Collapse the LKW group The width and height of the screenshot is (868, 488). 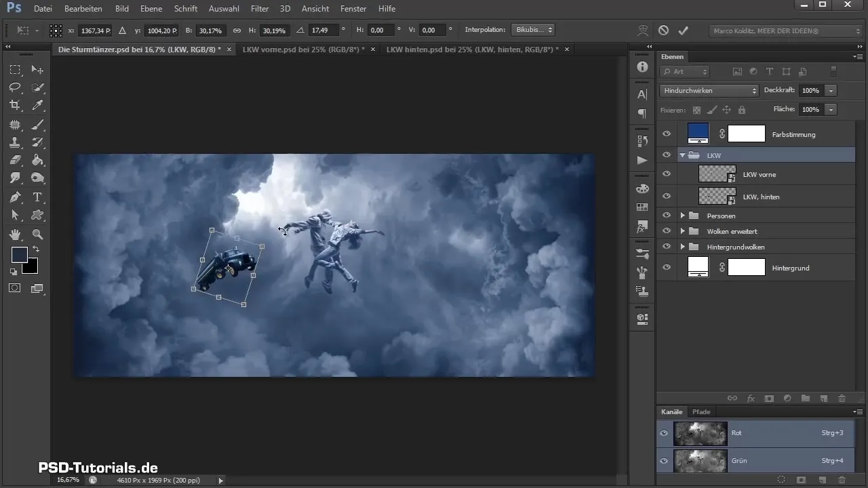pos(683,155)
